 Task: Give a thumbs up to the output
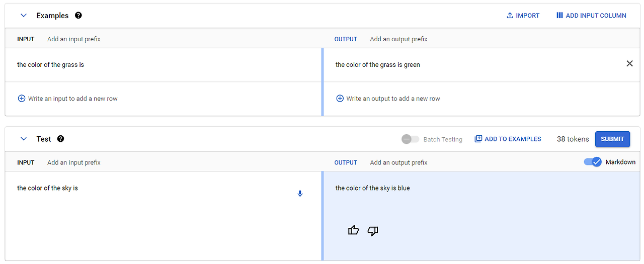[354, 230]
